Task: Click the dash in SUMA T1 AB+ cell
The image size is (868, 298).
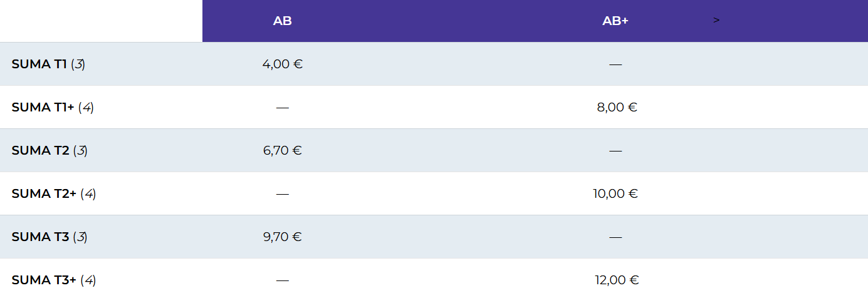Action: [615, 64]
